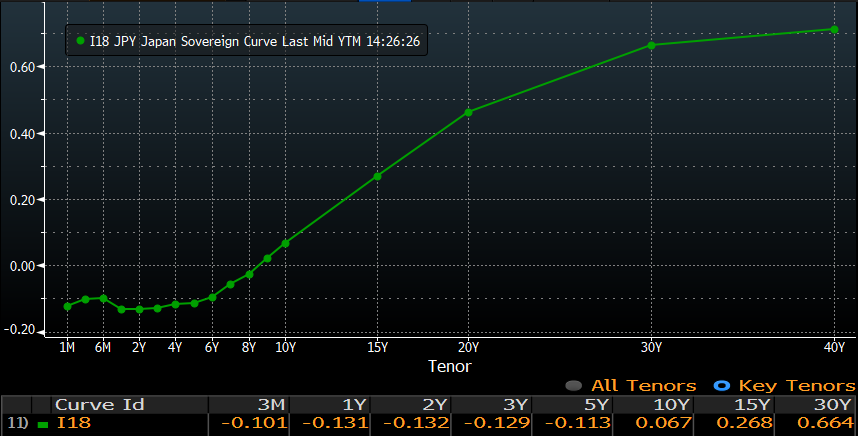Click the -0.20 y-axis label
Viewport: 858px width, 436px height.
point(20,330)
